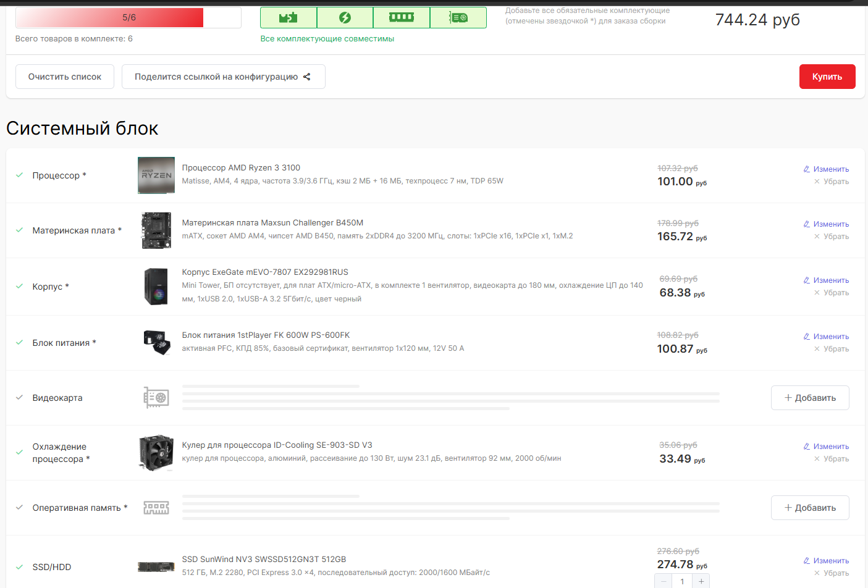868x588 pixels.
Task: Remove the 1stPlayer FK 600W with Убрать
Action: click(x=832, y=349)
